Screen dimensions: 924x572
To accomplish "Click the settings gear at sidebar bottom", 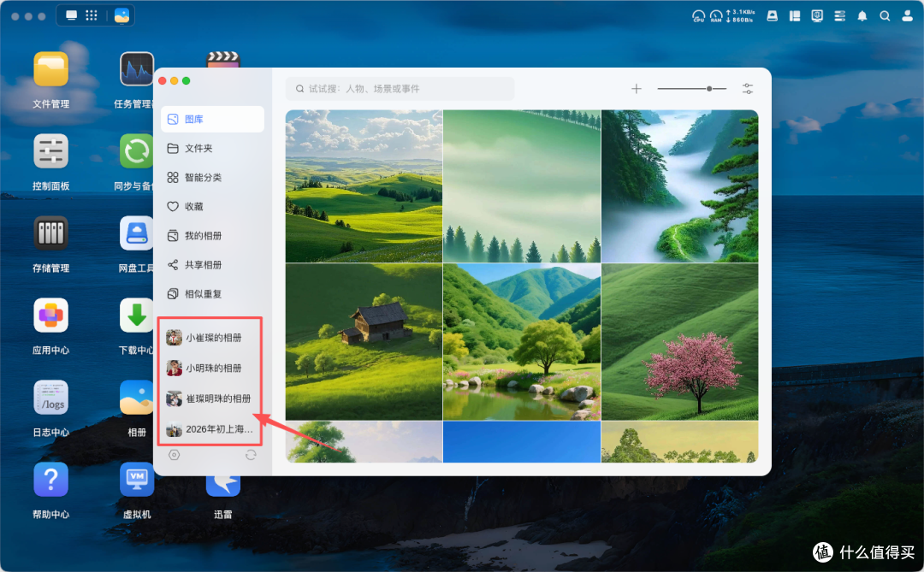I will click(x=174, y=455).
